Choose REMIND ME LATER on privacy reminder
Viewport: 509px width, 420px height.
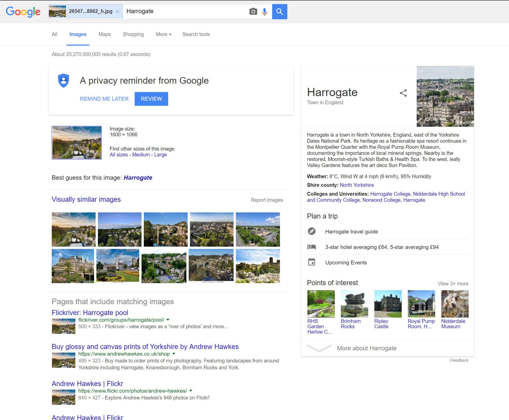104,99
